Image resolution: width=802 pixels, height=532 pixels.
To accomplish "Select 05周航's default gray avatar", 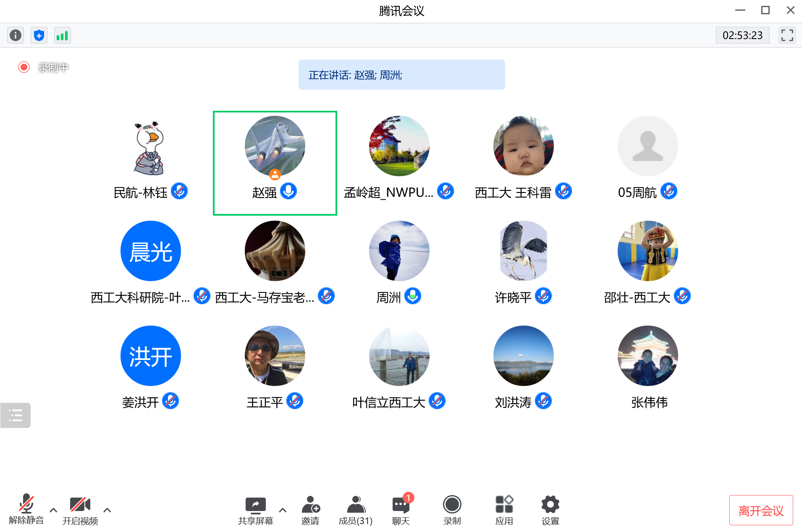I will pos(648,146).
